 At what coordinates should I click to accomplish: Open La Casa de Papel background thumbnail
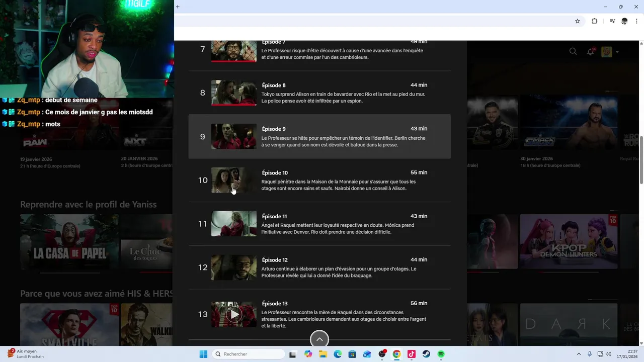(x=69, y=242)
